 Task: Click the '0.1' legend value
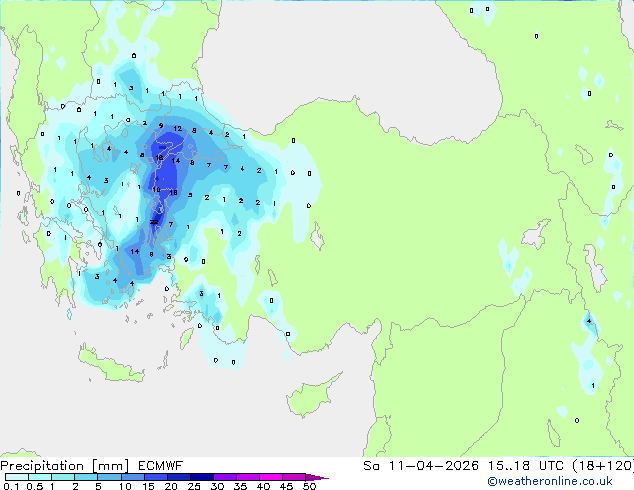11,486
